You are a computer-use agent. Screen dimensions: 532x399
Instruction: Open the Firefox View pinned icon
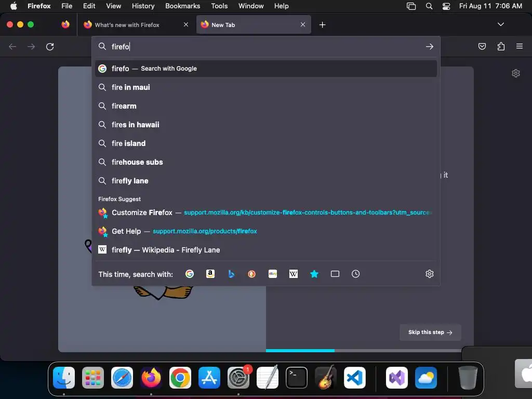[65, 24]
